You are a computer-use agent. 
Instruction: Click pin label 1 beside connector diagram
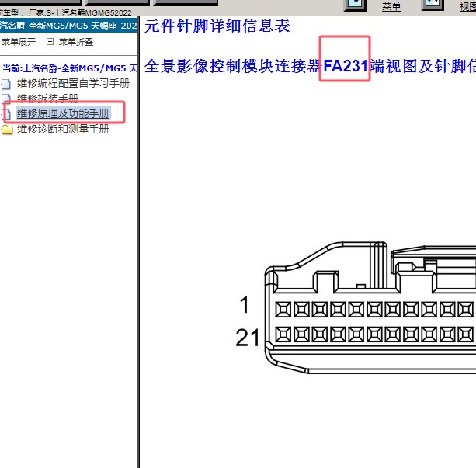pyautogui.click(x=245, y=304)
